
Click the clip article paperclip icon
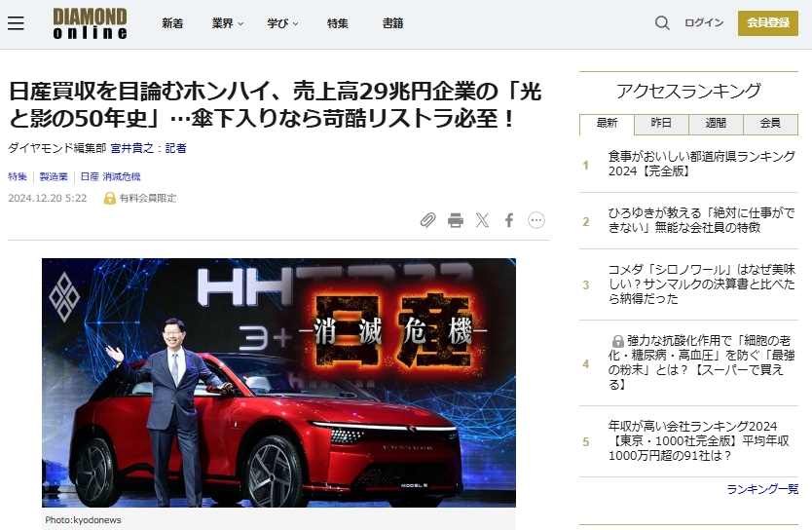tap(427, 220)
